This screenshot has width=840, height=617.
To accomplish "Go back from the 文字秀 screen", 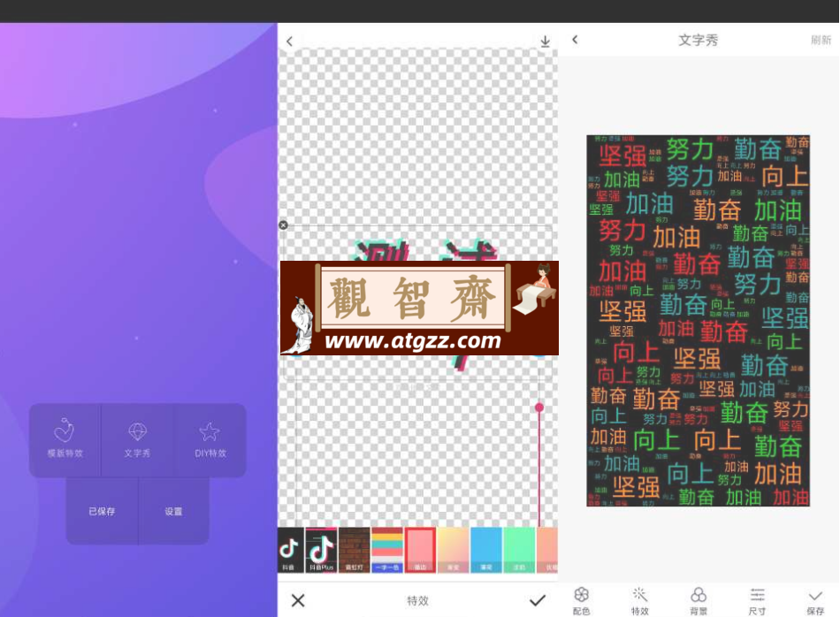I will click(x=575, y=39).
